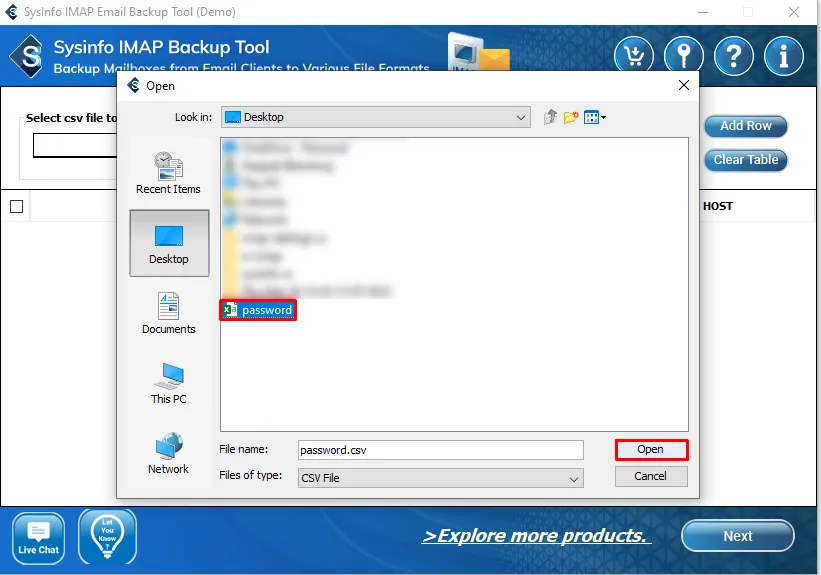Viewport: 821px width, 575px height.
Task: Minimize the SysInfo main window
Action: pos(703,12)
